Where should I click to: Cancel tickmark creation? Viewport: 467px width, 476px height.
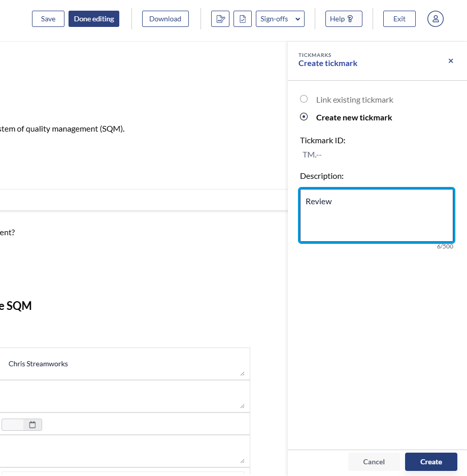coord(374,462)
